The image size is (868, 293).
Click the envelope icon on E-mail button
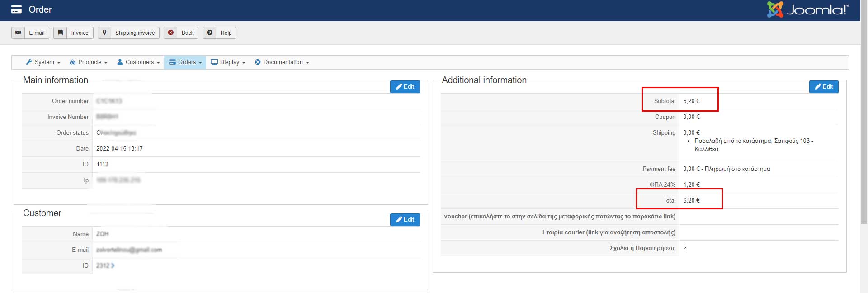click(18, 33)
